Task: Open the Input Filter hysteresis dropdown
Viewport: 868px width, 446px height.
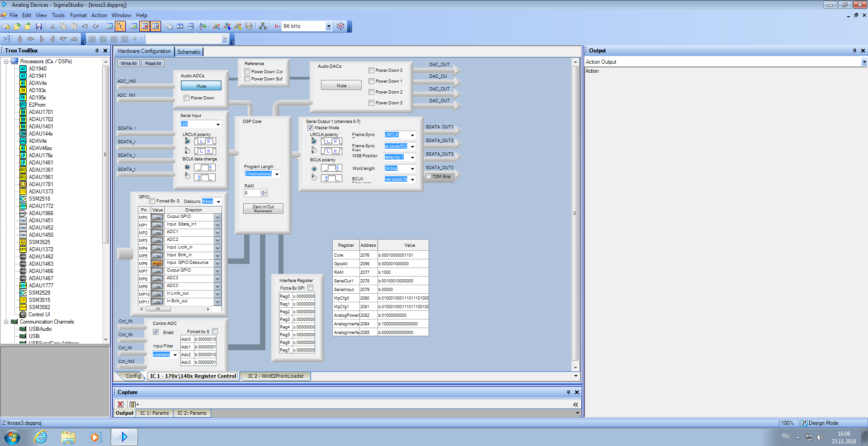Action: pos(175,355)
